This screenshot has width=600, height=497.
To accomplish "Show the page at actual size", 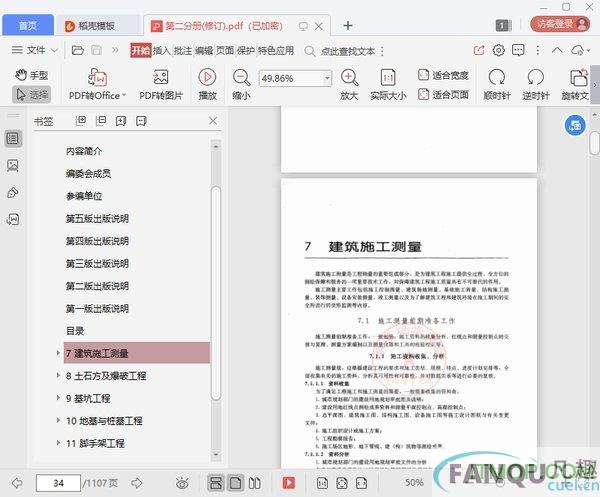I will [388, 85].
